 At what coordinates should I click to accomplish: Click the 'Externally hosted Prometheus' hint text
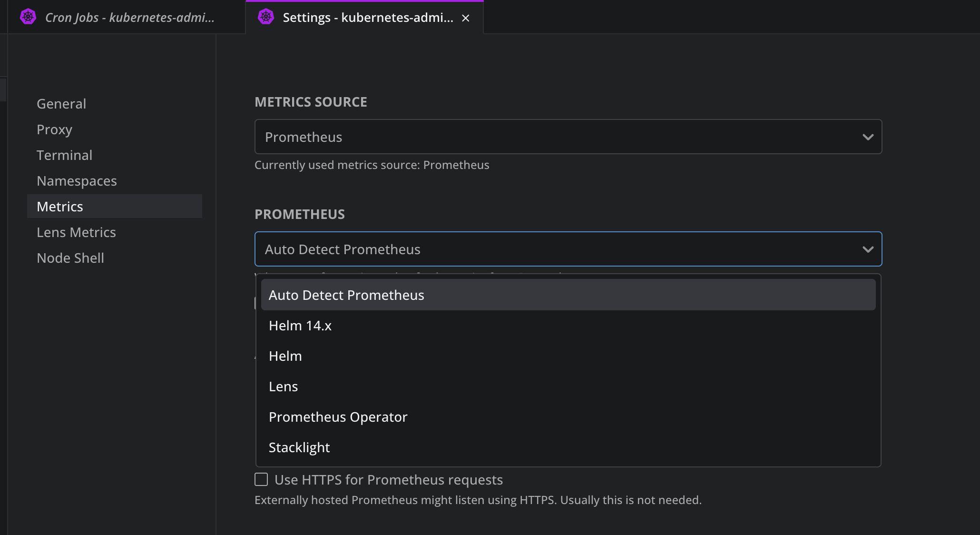coord(478,500)
